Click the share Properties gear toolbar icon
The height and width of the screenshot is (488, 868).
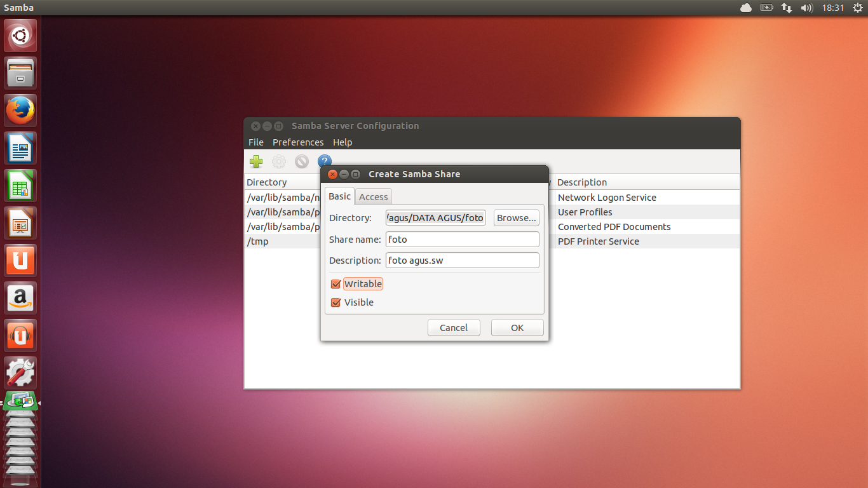pyautogui.click(x=279, y=161)
